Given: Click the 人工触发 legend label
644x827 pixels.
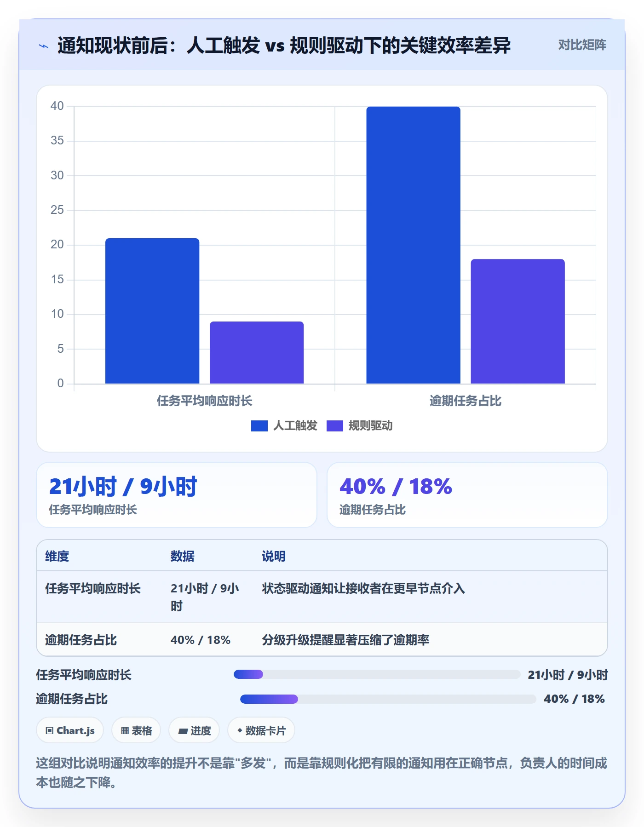Looking at the screenshot, I should click(x=295, y=426).
